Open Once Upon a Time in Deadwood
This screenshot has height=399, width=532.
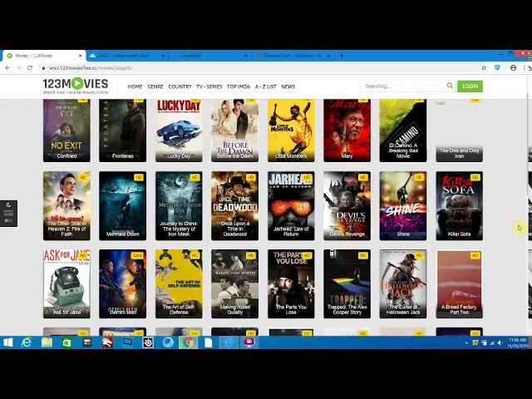(x=234, y=205)
